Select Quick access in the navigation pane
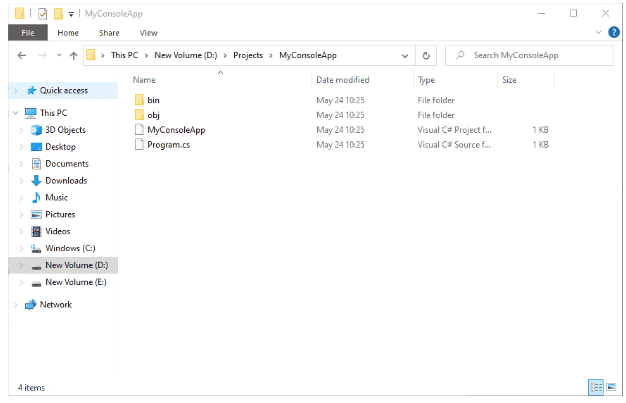626x403 pixels. click(63, 91)
